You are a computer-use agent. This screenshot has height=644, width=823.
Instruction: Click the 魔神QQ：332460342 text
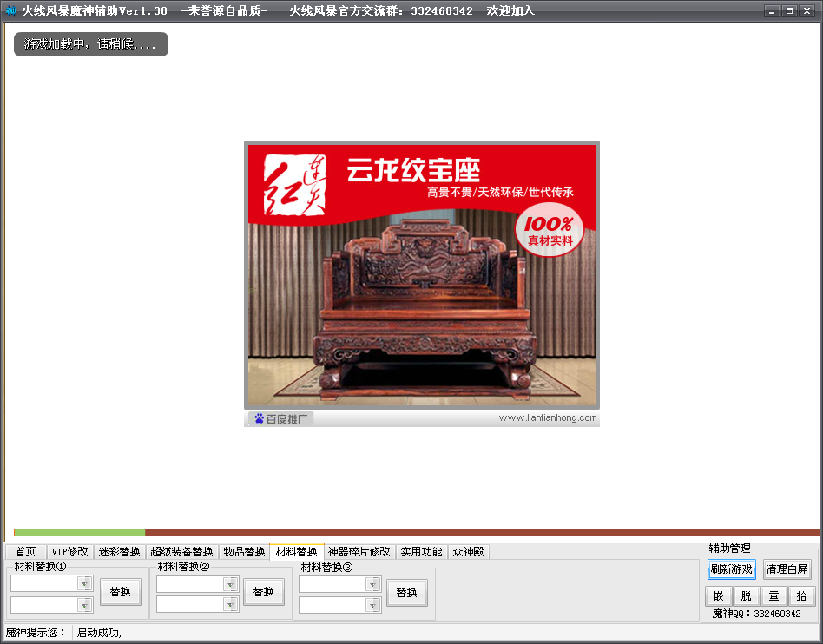756,614
